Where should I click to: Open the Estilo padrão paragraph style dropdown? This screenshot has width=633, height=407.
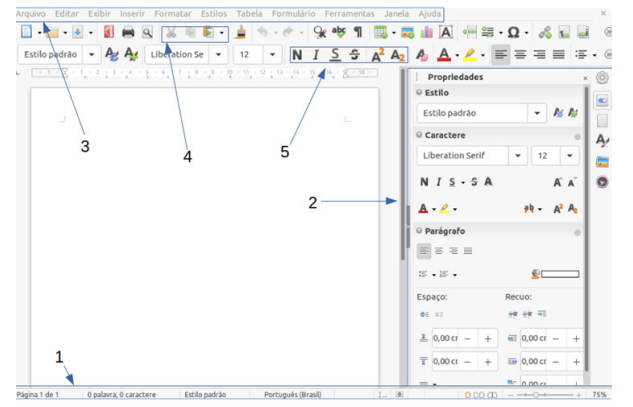tap(92, 54)
